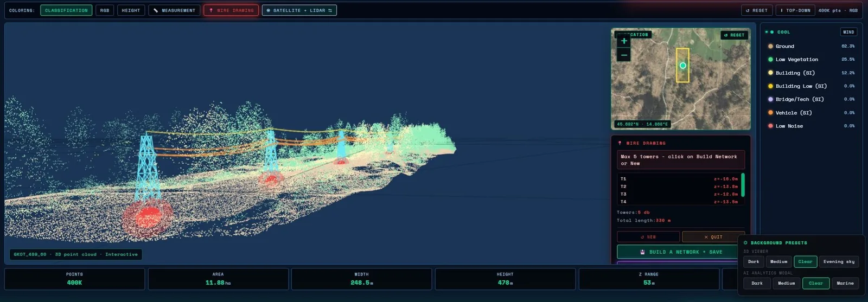Screen dimensions: 868x302
Task: Click the Area 11.88 ha stat card
Action: click(218, 279)
